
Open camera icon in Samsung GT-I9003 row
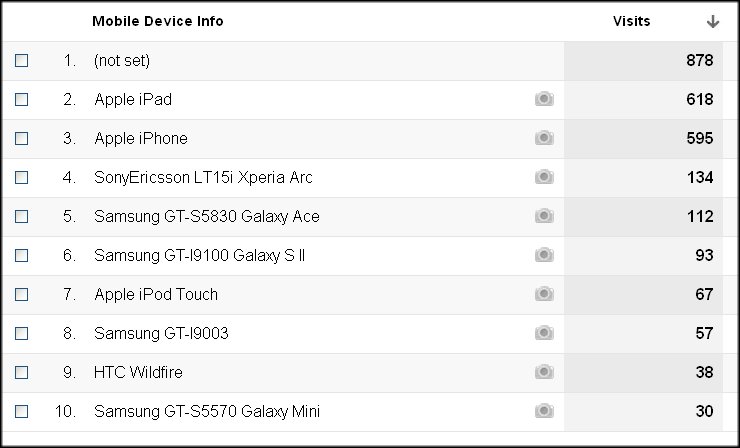[544, 333]
